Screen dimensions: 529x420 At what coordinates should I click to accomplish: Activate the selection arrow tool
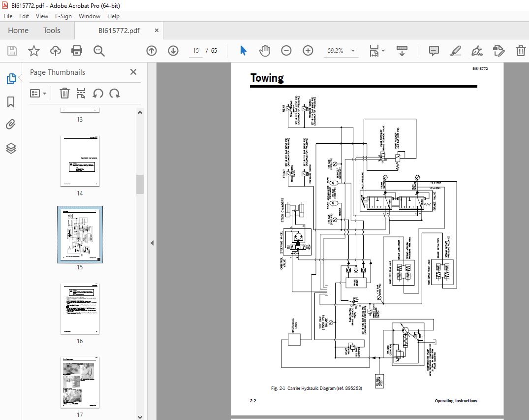click(x=243, y=51)
